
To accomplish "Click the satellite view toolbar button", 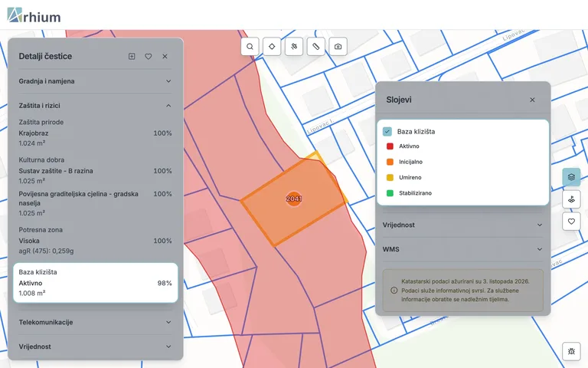I will (294, 47).
